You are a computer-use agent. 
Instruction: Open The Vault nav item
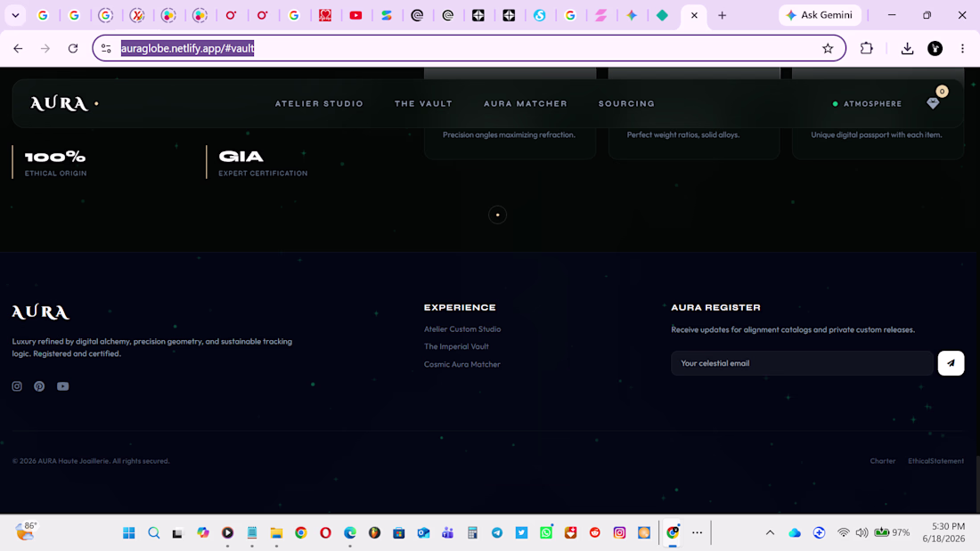(x=423, y=104)
